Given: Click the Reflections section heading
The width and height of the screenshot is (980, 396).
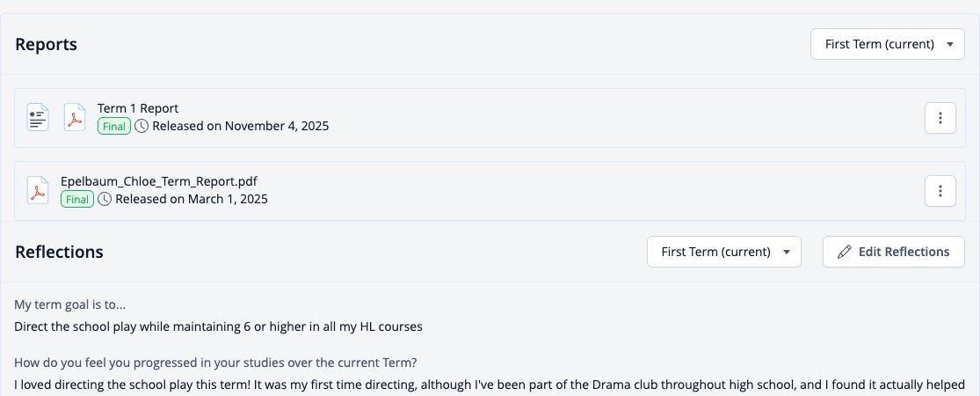Looking at the screenshot, I should 60,252.
